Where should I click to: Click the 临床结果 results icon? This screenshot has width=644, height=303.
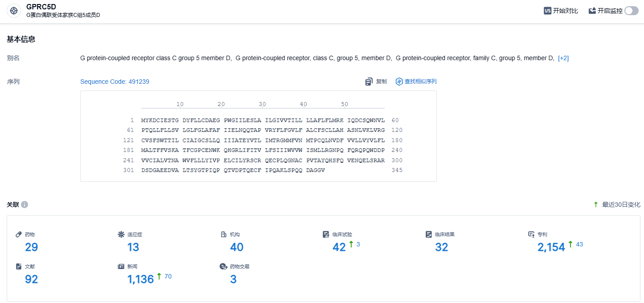click(429, 234)
